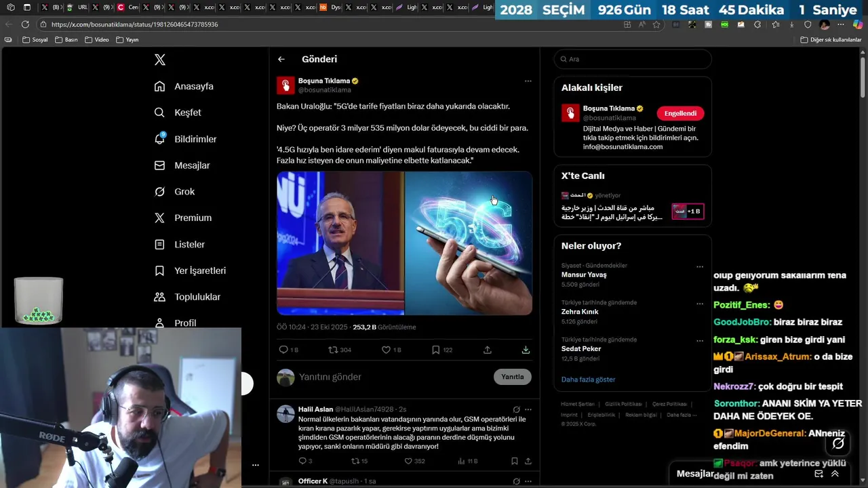Open more options on the Boşuna Tıklama post
868x488 pixels.
point(528,81)
